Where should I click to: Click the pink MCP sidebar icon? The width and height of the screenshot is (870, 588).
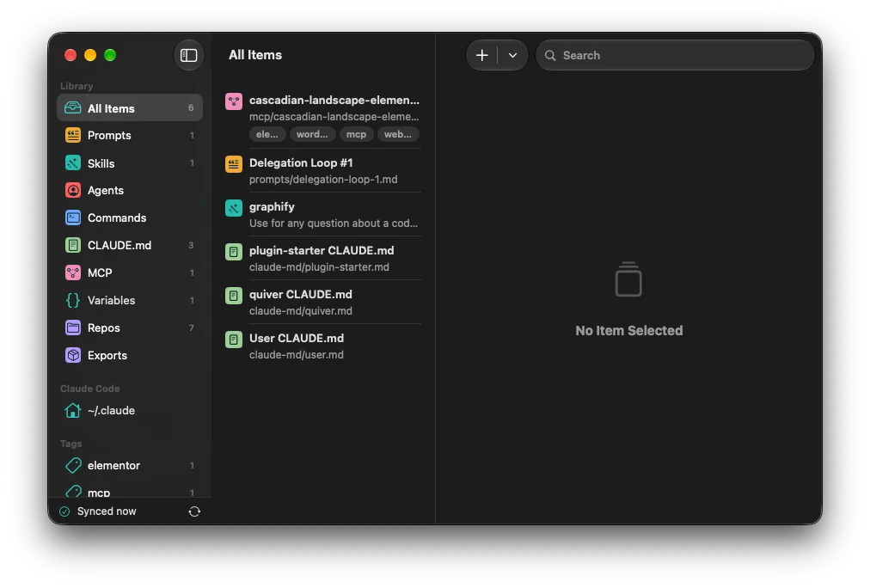pos(73,273)
